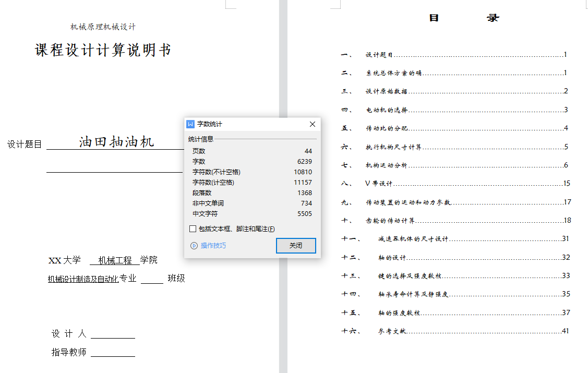Click page number 18 in contents
Image resolution: width=588 pixels, height=373 pixels.
click(x=567, y=221)
